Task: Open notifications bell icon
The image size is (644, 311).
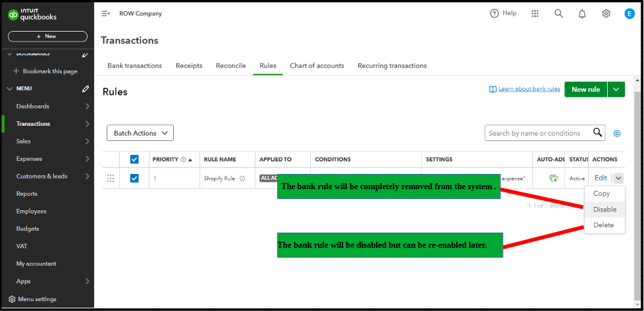Action: tap(582, 14)
